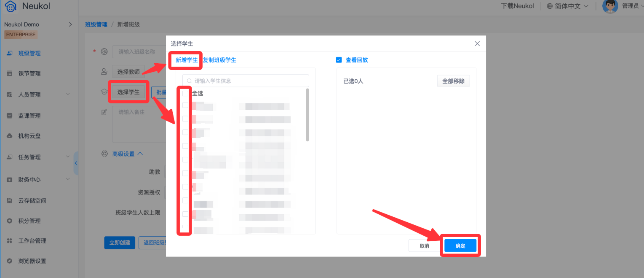
Task: Expand the 人员管理 sidebar menu
Action: pyautogui.click(x=68, y=94)
